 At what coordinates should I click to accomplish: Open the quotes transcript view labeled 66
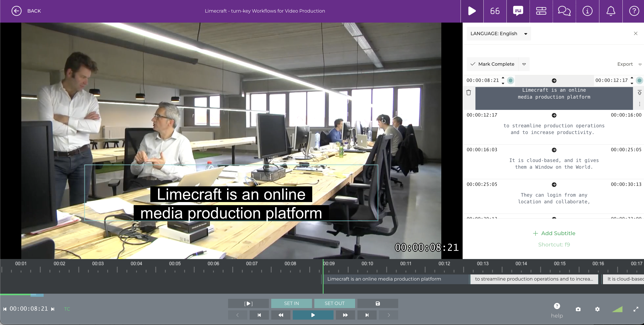point(495,11)
